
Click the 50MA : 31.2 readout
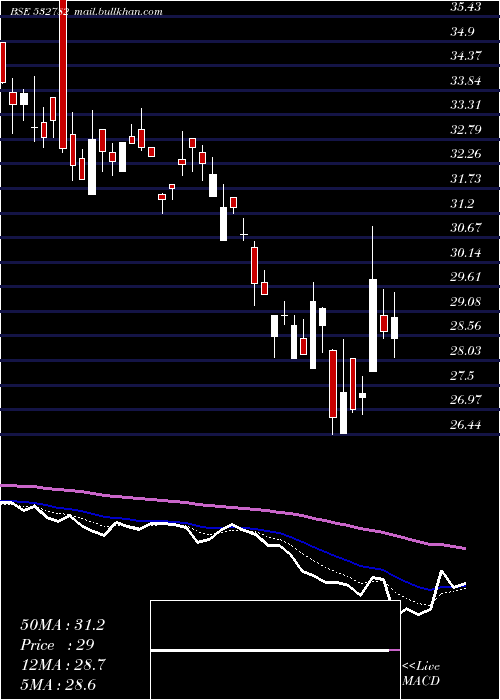pyautogui.click(x=62, y=625)
